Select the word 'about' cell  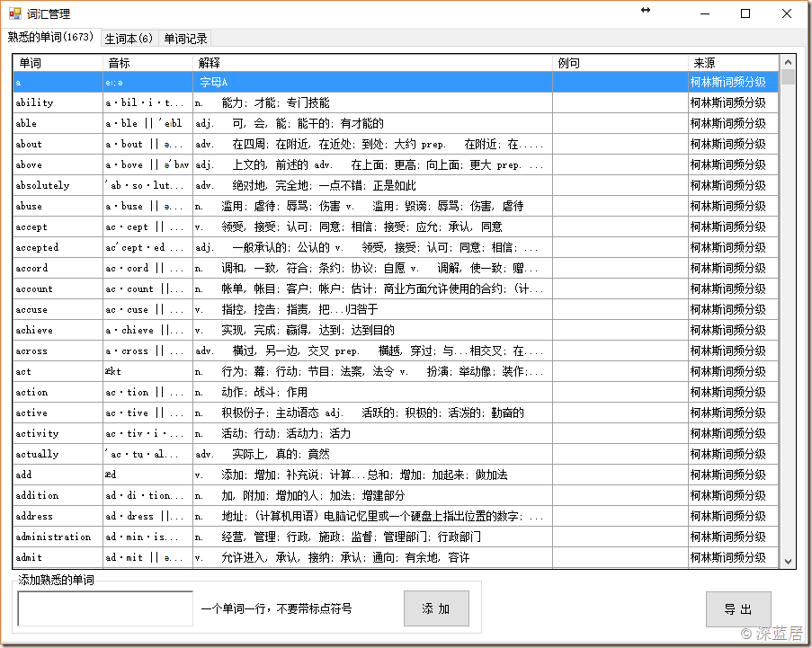58,144
